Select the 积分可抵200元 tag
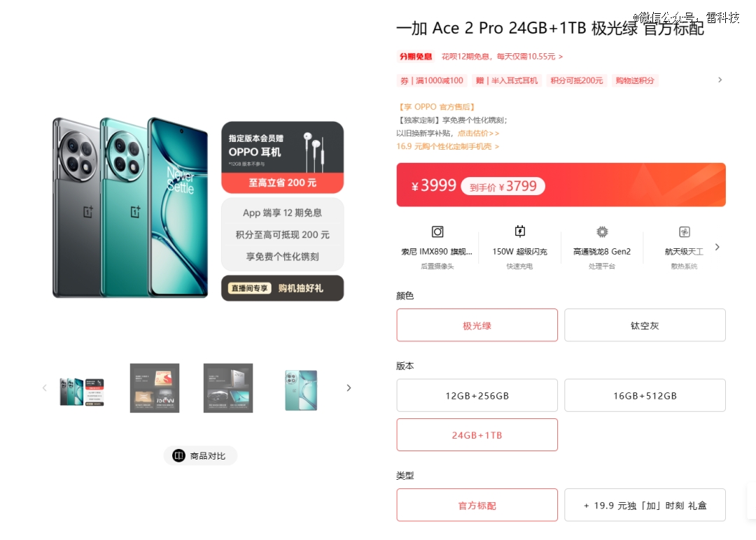Screen dimensions: 756x540 (x=577, y=80)
